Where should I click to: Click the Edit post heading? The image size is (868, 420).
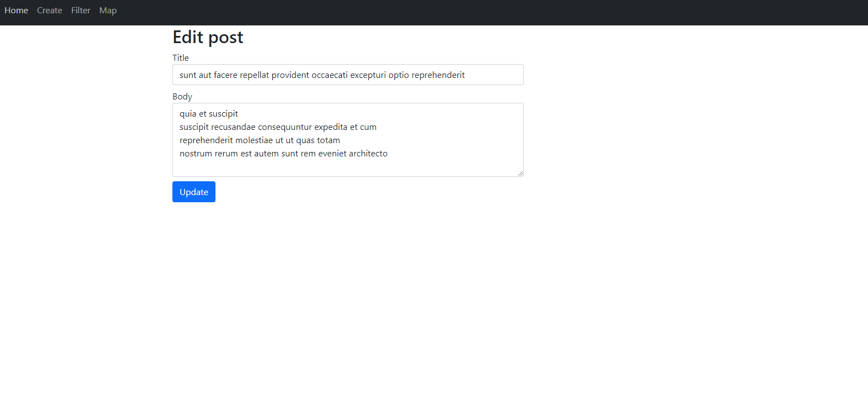coord(208,37)
